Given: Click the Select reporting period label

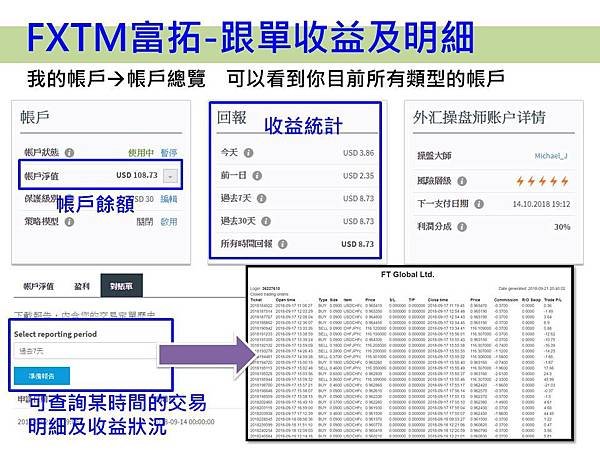Looking at the screenshot, I should tap(55, 334).
